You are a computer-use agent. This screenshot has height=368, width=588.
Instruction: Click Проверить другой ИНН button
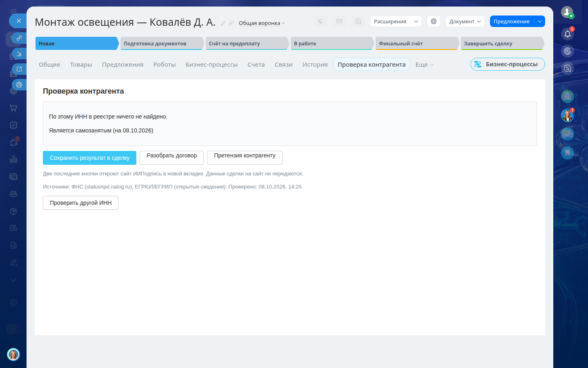pyautogui.click(x=80, y=203)
